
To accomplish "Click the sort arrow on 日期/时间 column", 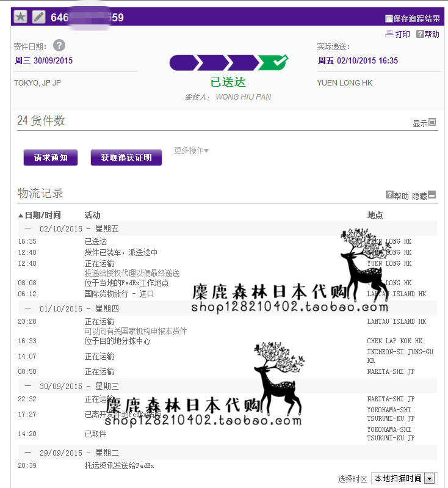I will 21,215.
